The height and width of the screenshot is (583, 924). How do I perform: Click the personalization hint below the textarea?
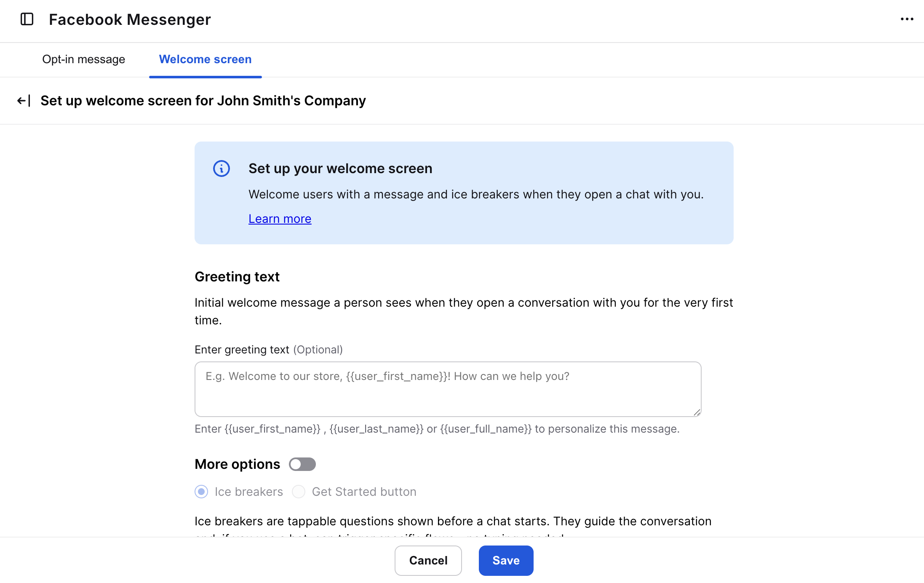tap(437, 429)
